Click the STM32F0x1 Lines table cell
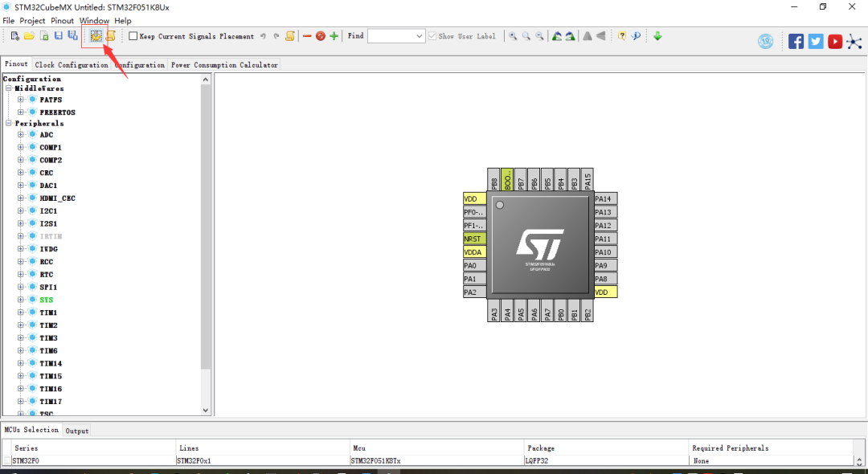 pyautogui.click(x=263, y=460)
